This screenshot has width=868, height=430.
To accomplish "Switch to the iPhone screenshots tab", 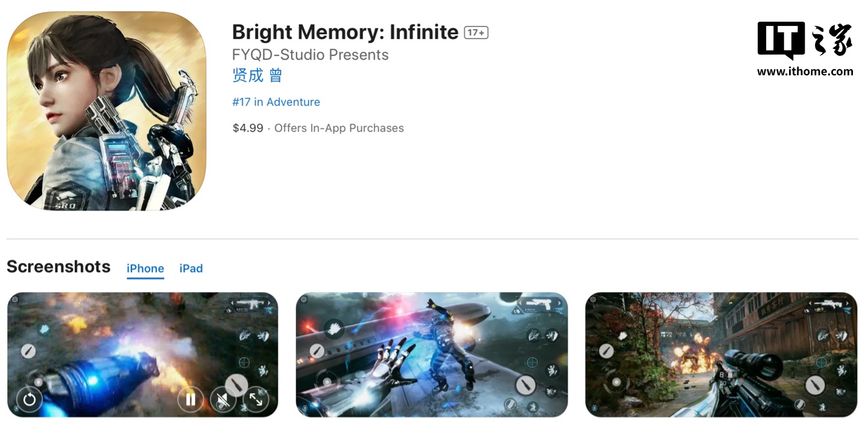I will coord(145,269).
